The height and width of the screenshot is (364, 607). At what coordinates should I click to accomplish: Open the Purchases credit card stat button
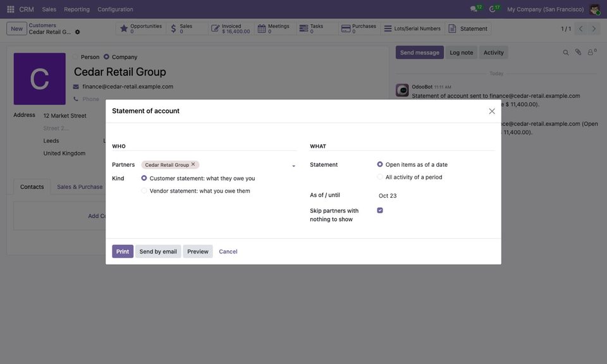click(359, 28)
